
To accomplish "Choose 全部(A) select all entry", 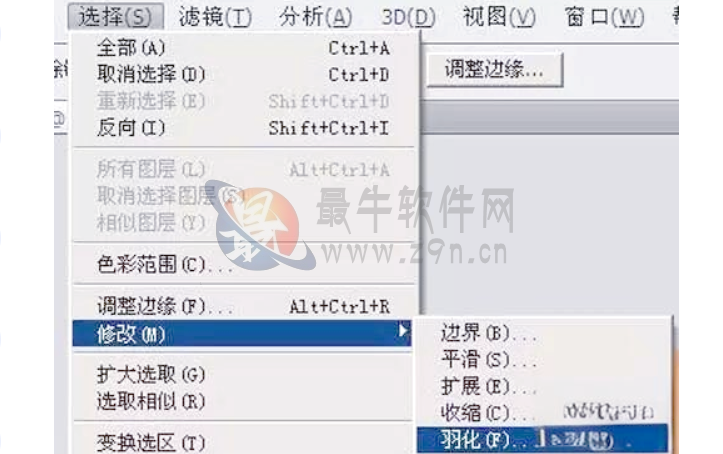I will pos(243,48).
